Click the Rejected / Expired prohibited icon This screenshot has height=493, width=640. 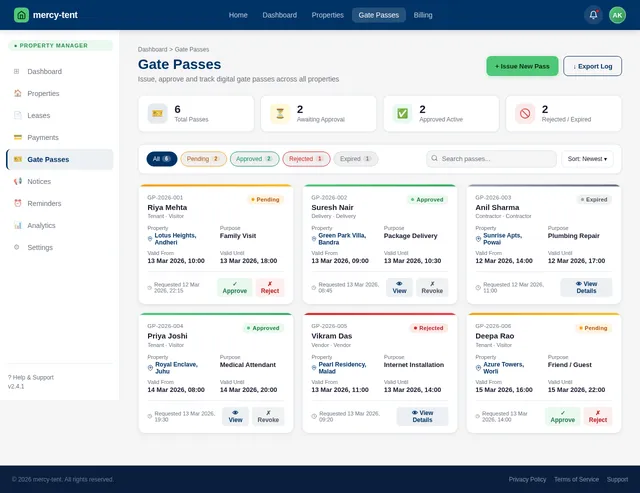[525, 114]
